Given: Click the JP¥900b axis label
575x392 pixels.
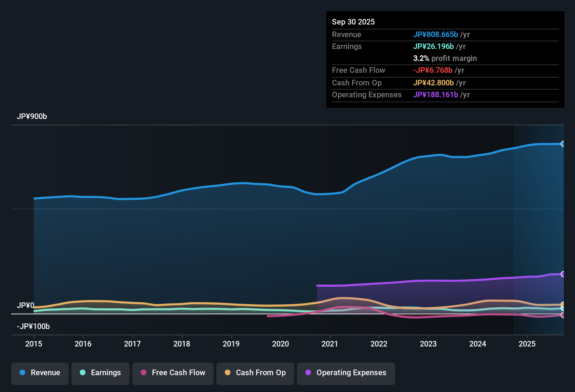Looking at the screenshot, I should (32, 117).
